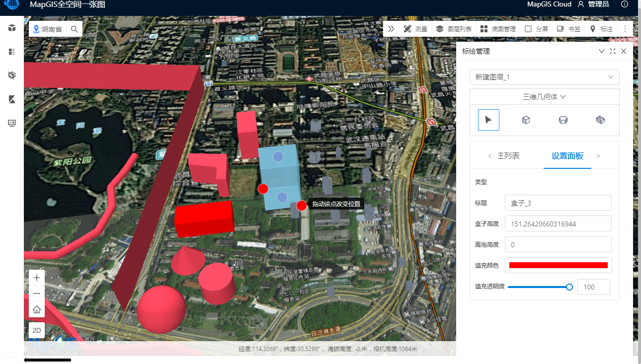Collapse the toolbar with double-chevron icon

(391, 29)
